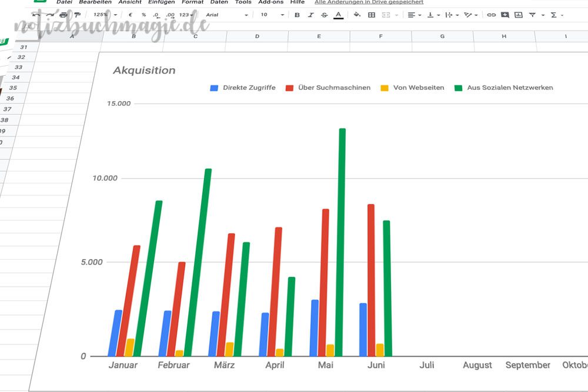
Task: Open the Einfügen menu
Action: pyautogui.click(x=162, y=2)
